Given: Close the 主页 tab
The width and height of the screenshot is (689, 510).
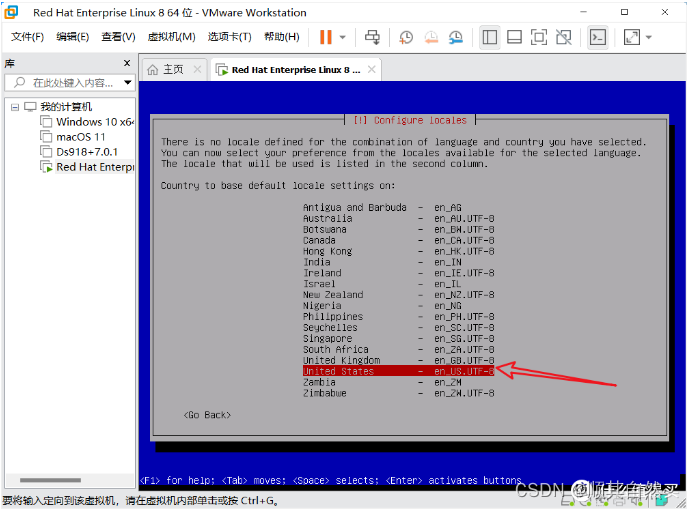Looking at the screenshot, I should 197,69.
